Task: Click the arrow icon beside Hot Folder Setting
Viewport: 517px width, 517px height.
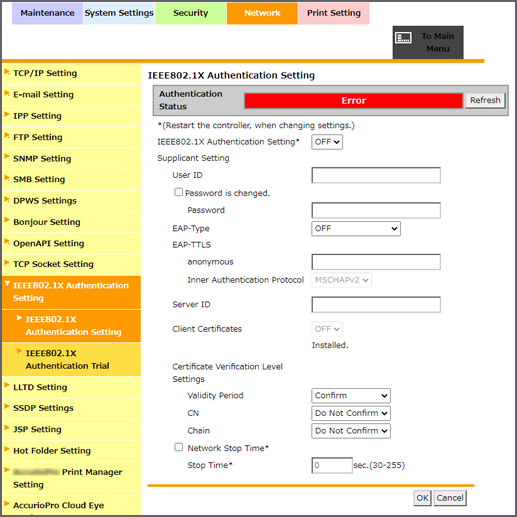Action: [7, 449]
